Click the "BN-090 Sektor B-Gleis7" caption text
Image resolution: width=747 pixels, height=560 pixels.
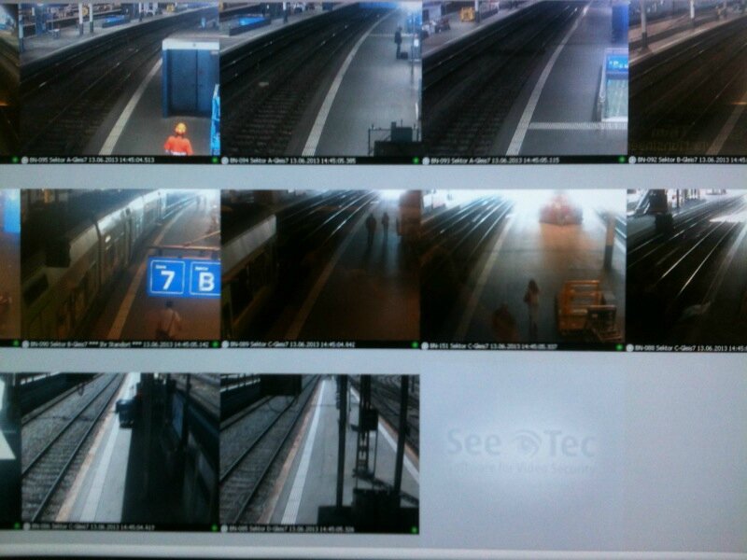coord(61,343)
